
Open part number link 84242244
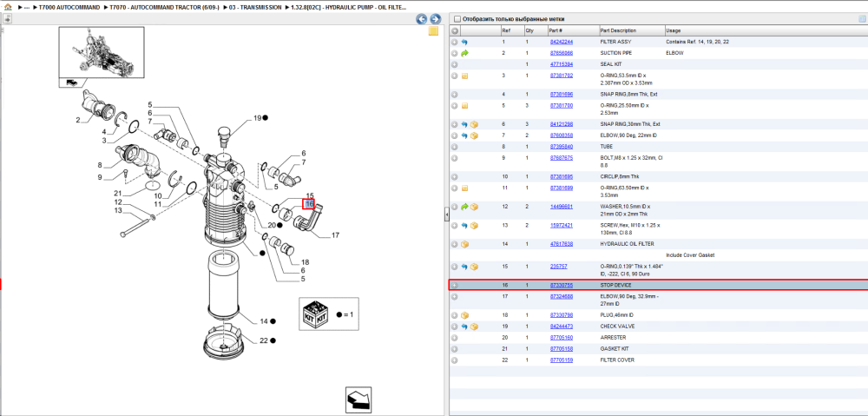coord(562,42)
